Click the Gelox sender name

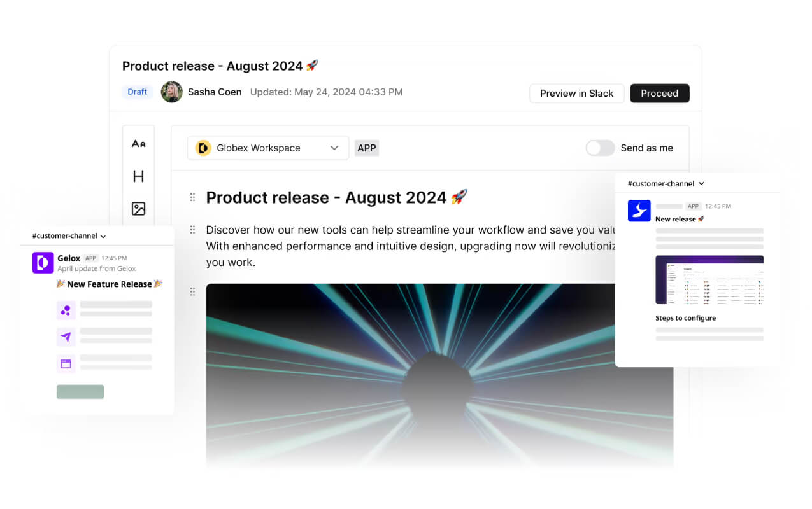tap(69, 258)
